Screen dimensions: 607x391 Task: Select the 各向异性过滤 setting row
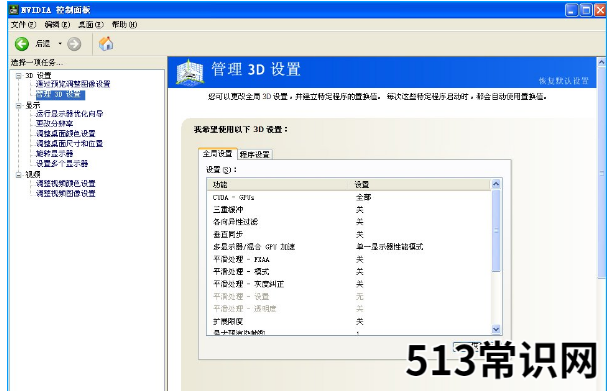[349, 222]
